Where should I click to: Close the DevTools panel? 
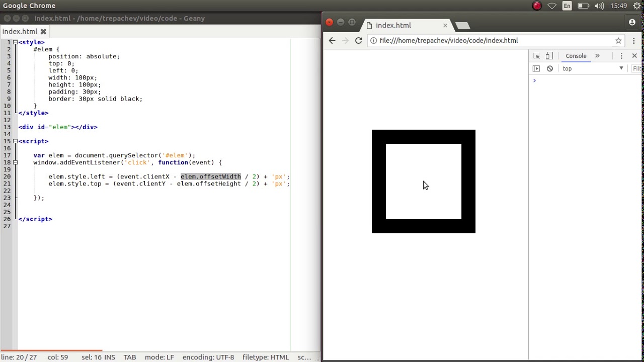pos(634,56)
